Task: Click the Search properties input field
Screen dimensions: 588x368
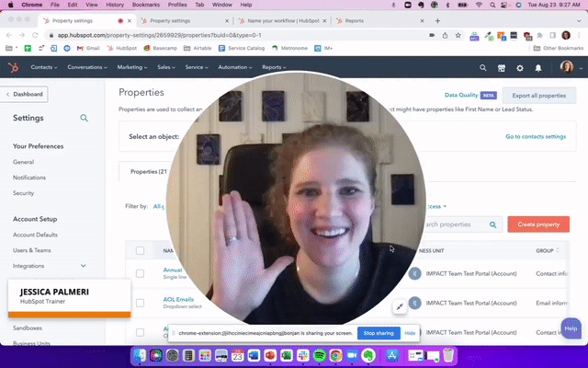Action: coord(450,224)
